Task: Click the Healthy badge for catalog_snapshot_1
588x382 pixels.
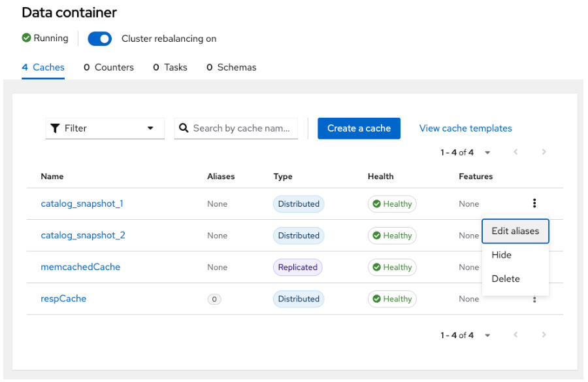Action: pos(392,204)
